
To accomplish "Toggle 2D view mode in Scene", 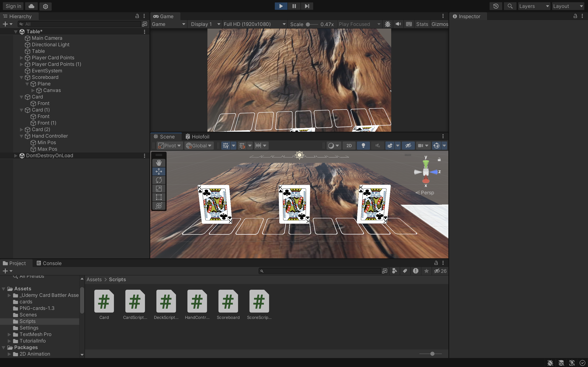I will (x=349, y=146).
